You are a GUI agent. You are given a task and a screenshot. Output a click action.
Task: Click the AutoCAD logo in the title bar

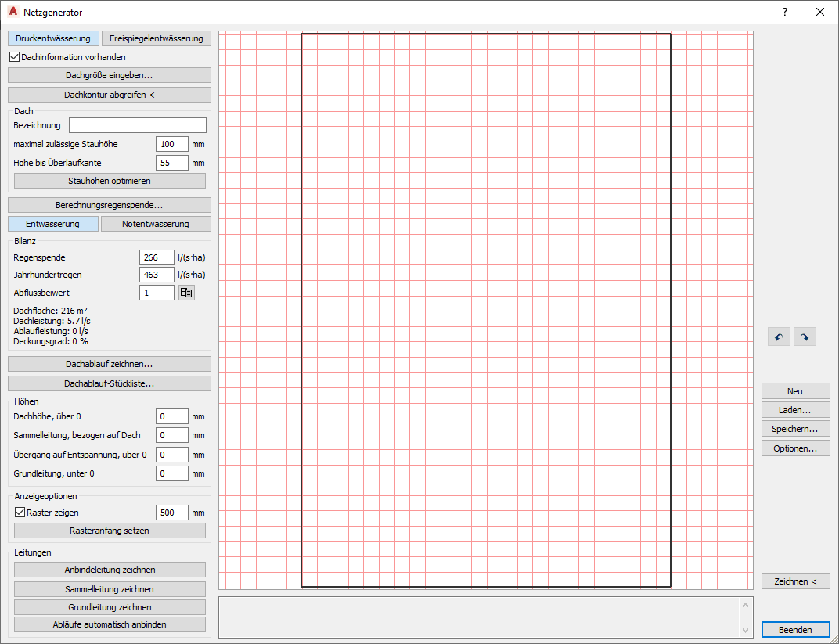pyautogui.click(x=13, y=11)
